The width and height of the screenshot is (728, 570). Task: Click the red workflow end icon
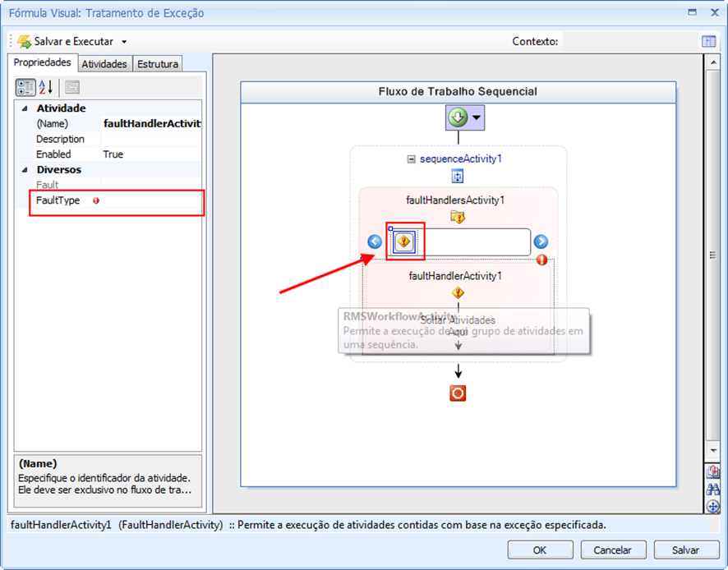[458, 393]
